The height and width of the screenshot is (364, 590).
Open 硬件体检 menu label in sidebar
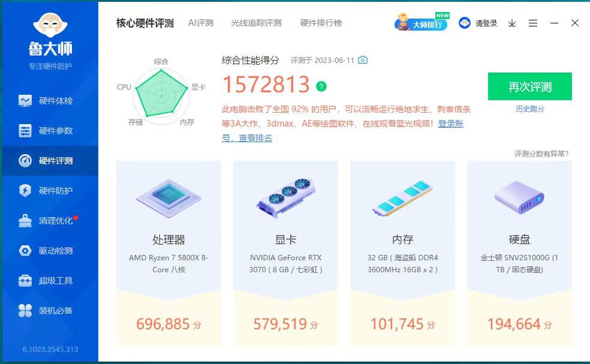click(56, 101)
